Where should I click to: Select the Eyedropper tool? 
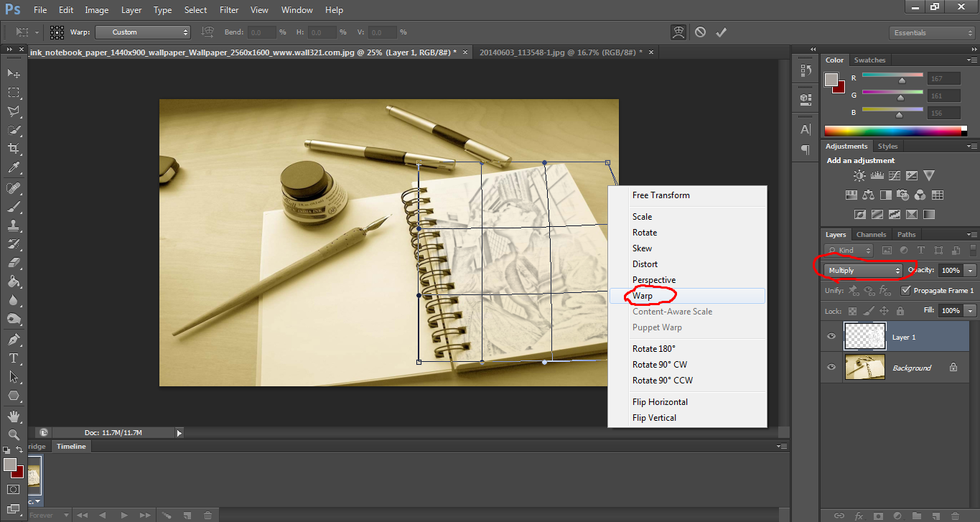coord(14,167)
